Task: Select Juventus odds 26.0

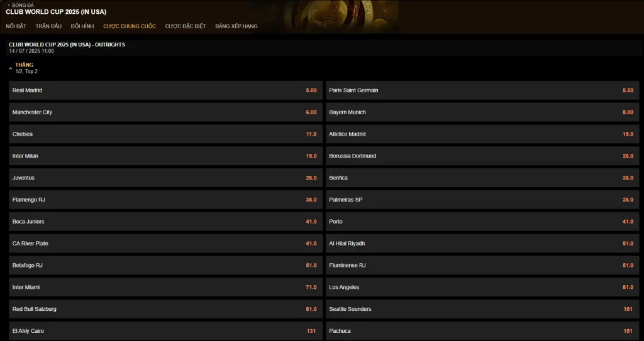Action: point(165,178)
